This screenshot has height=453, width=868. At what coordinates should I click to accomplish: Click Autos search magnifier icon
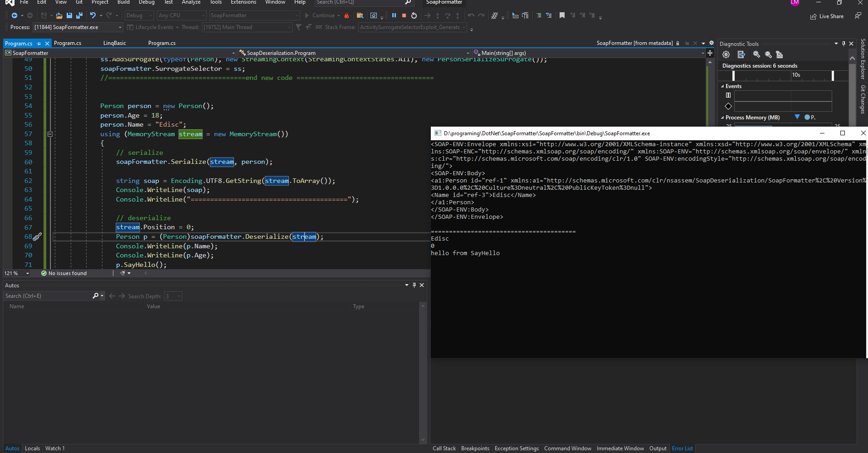coord(95,296)
